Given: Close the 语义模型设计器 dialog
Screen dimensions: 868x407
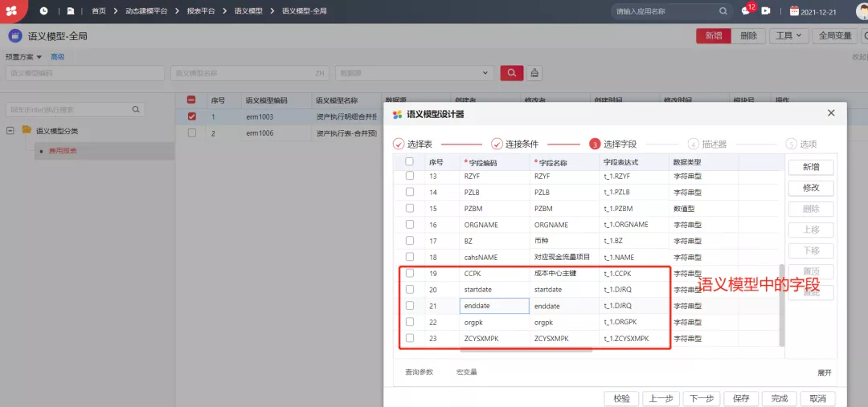Looking at the screenshot, I should [831, 113].
